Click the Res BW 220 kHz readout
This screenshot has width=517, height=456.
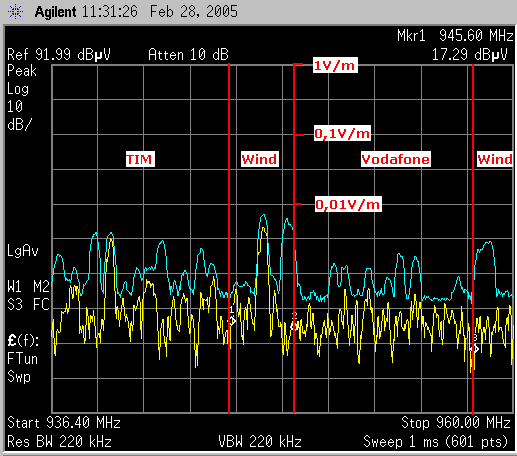click(x=59, y=442)
